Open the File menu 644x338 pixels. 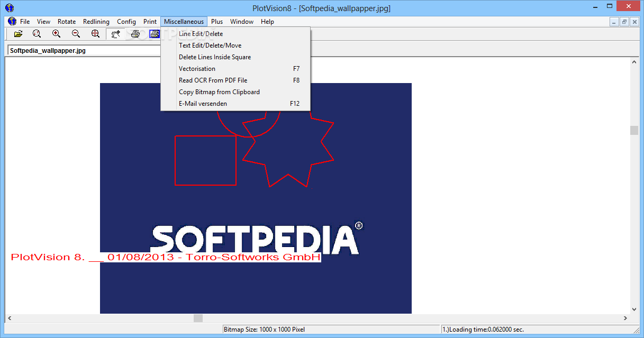(x=25, y=22)
